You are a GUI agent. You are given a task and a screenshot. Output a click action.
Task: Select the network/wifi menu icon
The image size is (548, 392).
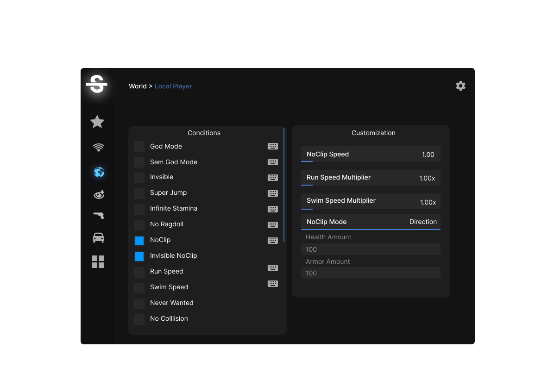(98, 147)
